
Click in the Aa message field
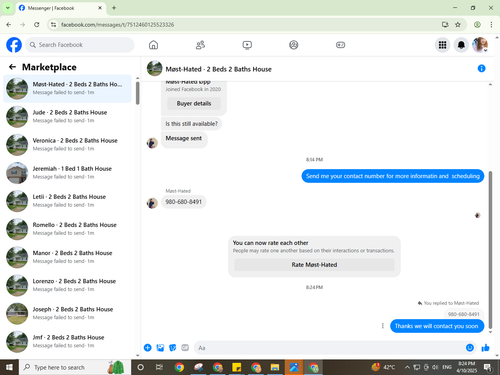click(x=335, y=348)
